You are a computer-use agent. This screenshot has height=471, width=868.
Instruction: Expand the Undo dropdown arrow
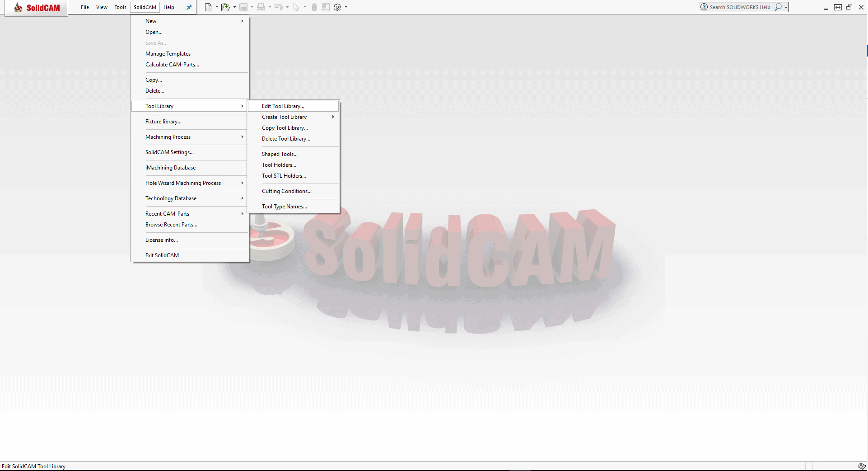click(x=287, y=7)
